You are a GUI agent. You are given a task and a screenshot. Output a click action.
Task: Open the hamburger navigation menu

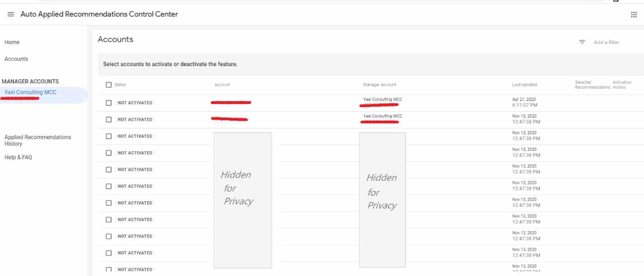(11, 14)
